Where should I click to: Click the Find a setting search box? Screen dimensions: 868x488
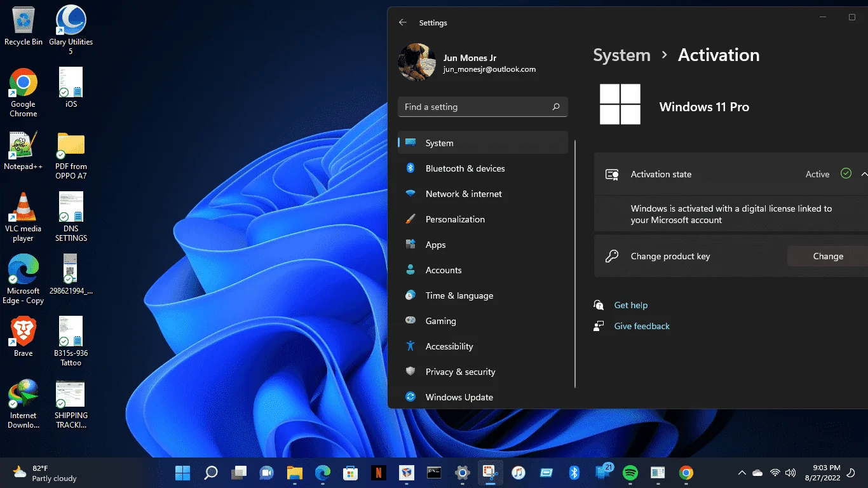click(483, 107)
